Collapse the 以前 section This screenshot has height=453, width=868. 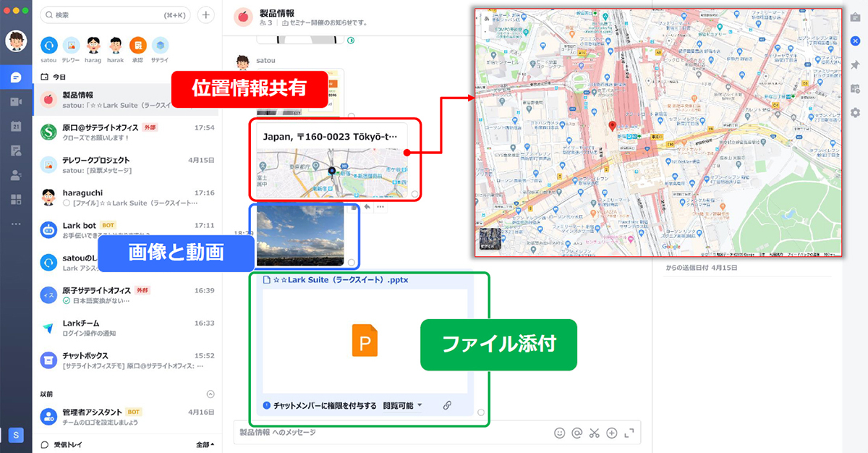click(x=210, y=394)
